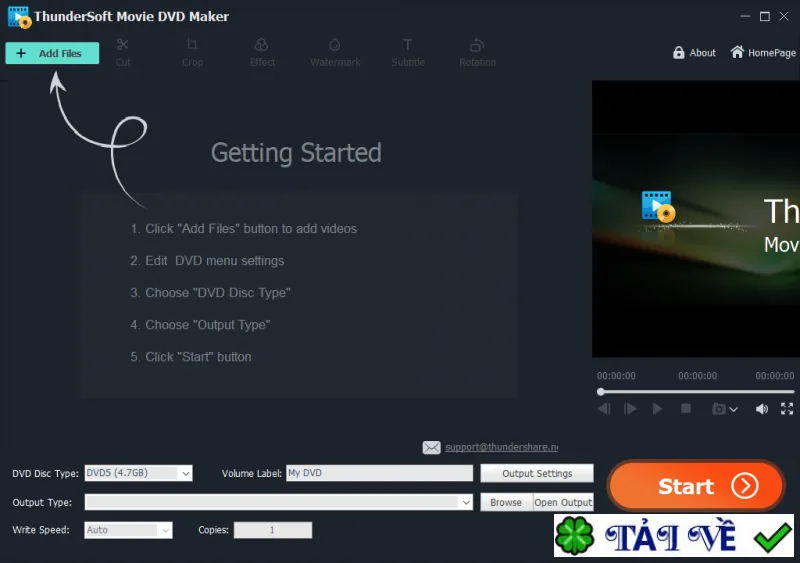Open the Write Speed dropdown
The image size is (800, 563).
tap(128, 530)
